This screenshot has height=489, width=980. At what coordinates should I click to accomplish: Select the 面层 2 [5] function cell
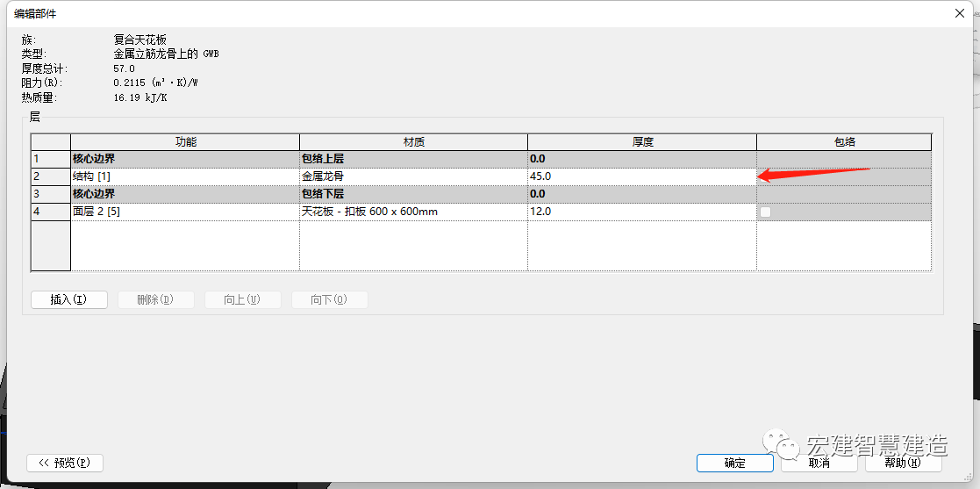pos(185,212)
